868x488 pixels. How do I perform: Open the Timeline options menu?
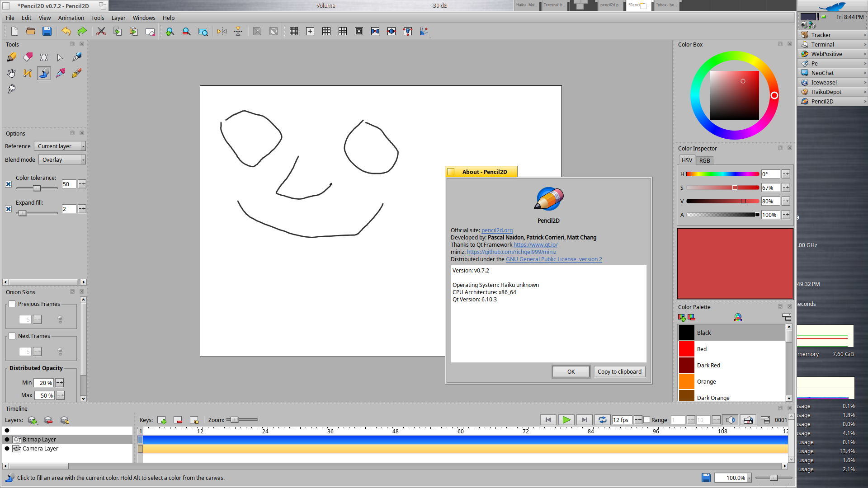point(765,420)
